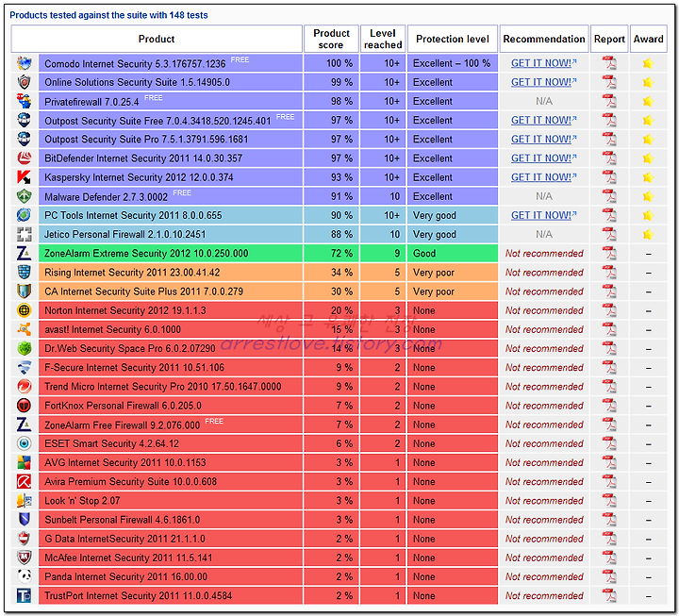The image size is (679, 616).
Task: Select G Data InternetSecurity 2011 product name
Action: pyautogui.click(x=124, y=539)
